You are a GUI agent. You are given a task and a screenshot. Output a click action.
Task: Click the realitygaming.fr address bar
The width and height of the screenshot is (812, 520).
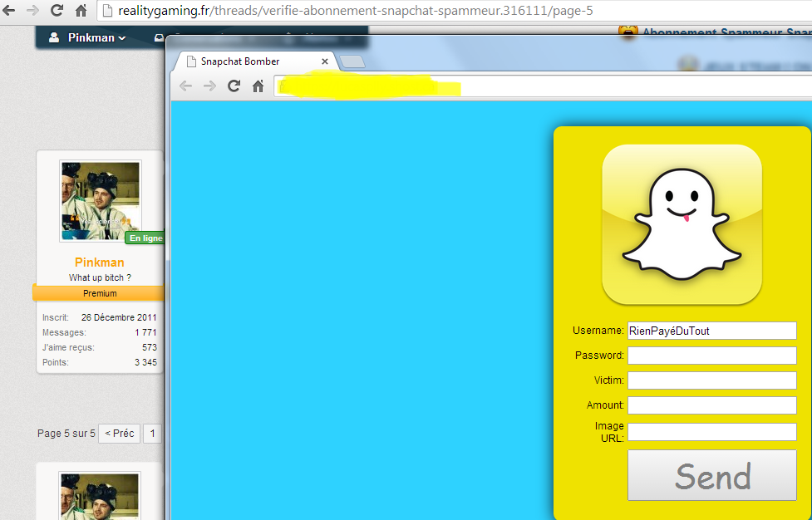click(x=455, y=10)
